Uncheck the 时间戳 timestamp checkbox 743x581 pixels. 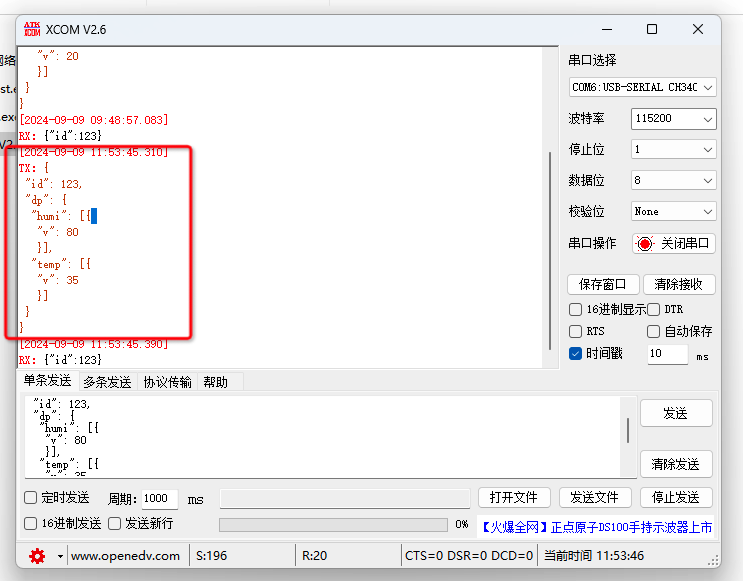[x=575, y=353]
